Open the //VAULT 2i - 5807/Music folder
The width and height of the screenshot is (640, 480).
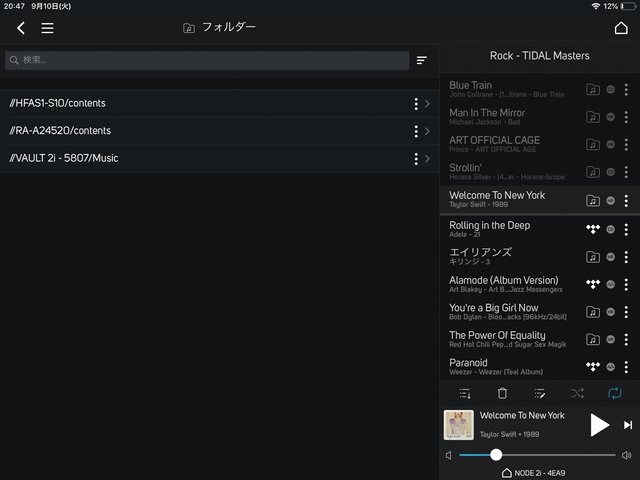pyautogui.click(x=200, y=158)
